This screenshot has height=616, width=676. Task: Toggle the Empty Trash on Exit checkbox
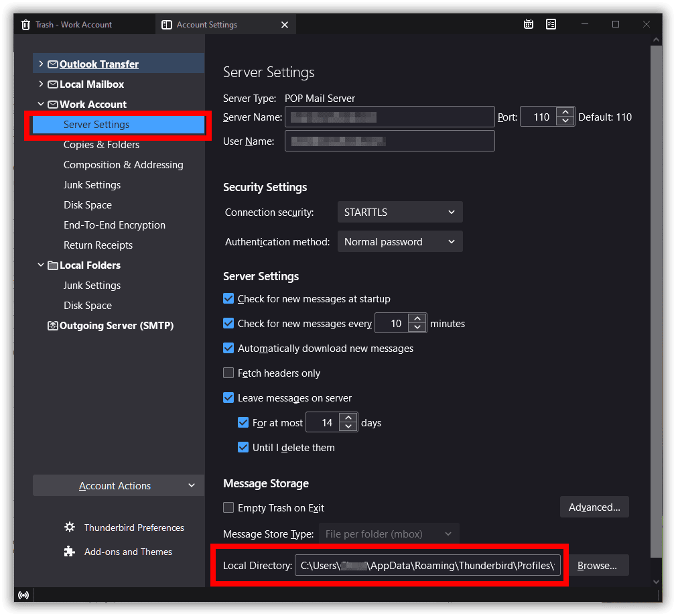[x=228, y=508]
